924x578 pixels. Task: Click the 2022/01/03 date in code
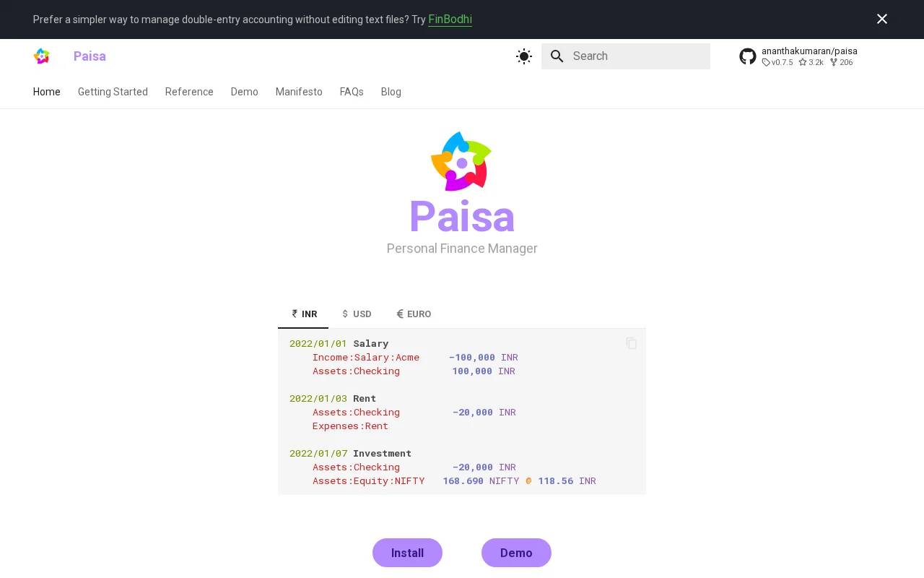[x=318, y=399]
